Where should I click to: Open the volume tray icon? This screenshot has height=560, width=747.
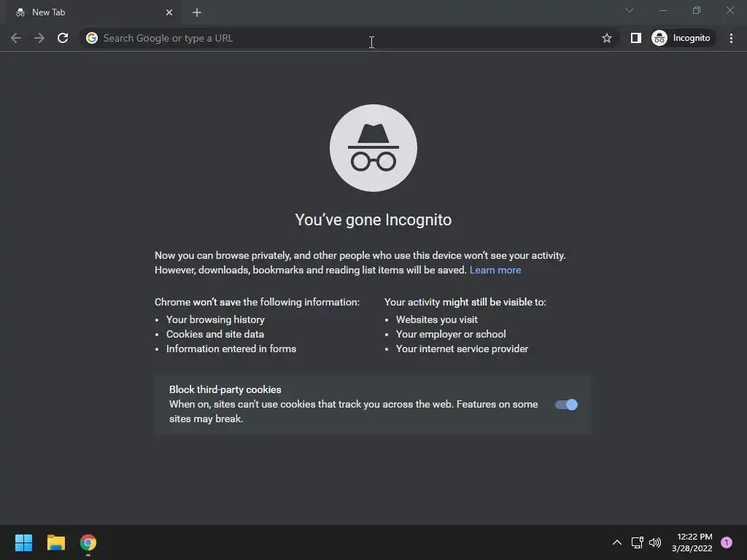click(x=656, y=542)
